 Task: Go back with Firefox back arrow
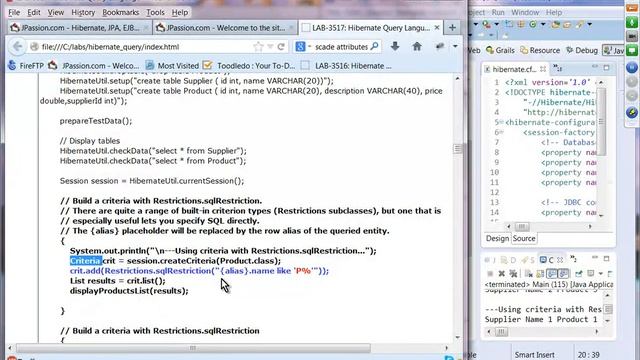coord(18,47)
